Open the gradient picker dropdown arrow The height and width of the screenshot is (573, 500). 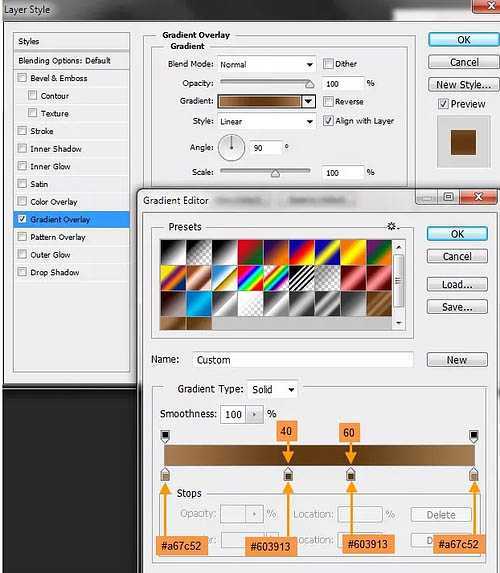click(x=308, y=101)
